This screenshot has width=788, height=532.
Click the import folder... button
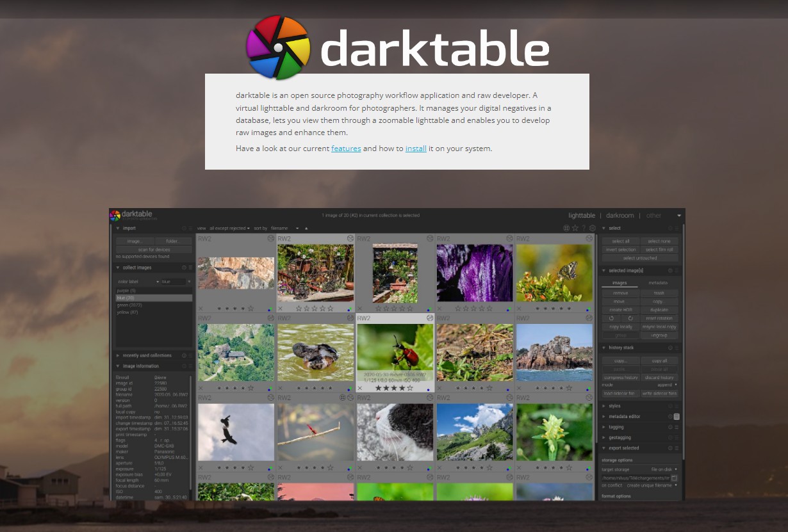(x=173, y=241)
